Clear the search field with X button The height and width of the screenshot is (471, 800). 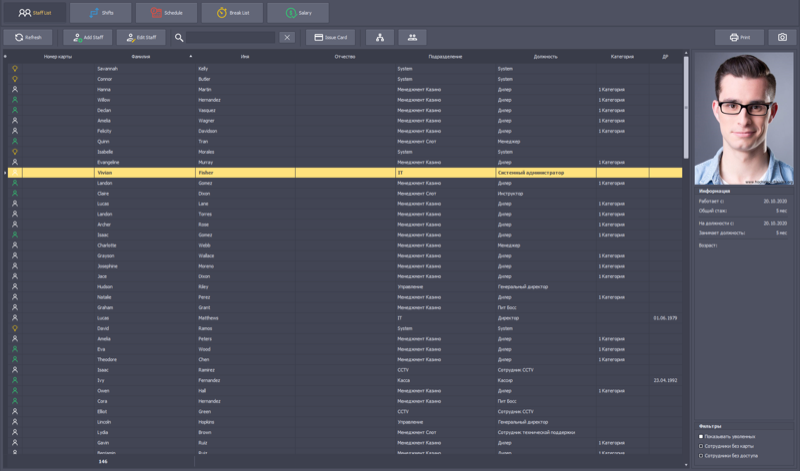click(x=287, y=37)
